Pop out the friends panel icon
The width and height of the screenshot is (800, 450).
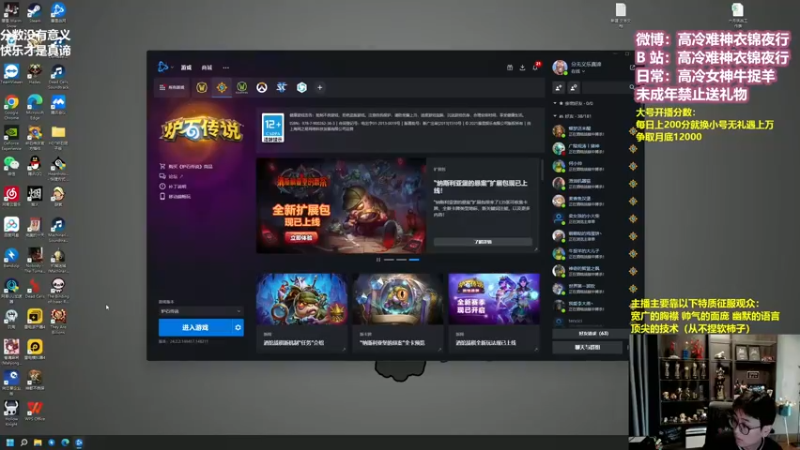tap(633, 67)
